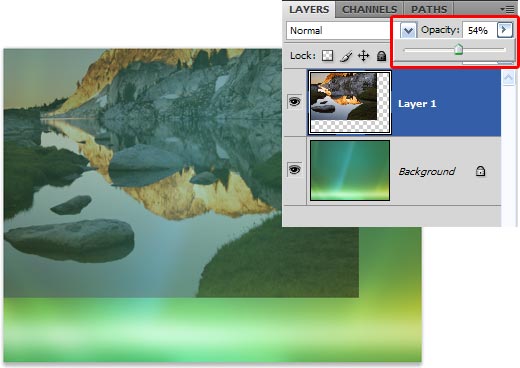Hide the Background layer eye icon
This screenshot has height=368, width=520.
(x=294, y=170)
